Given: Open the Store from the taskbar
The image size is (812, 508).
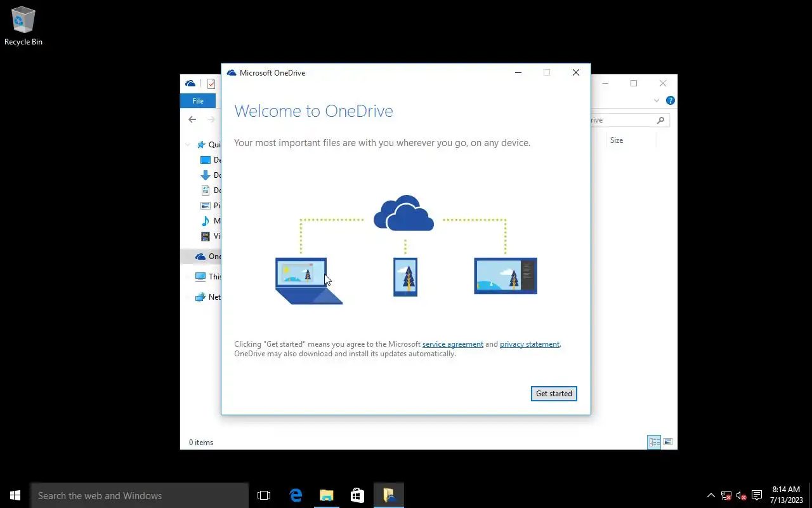Looking at the screenshot, I should click(357, 495).
